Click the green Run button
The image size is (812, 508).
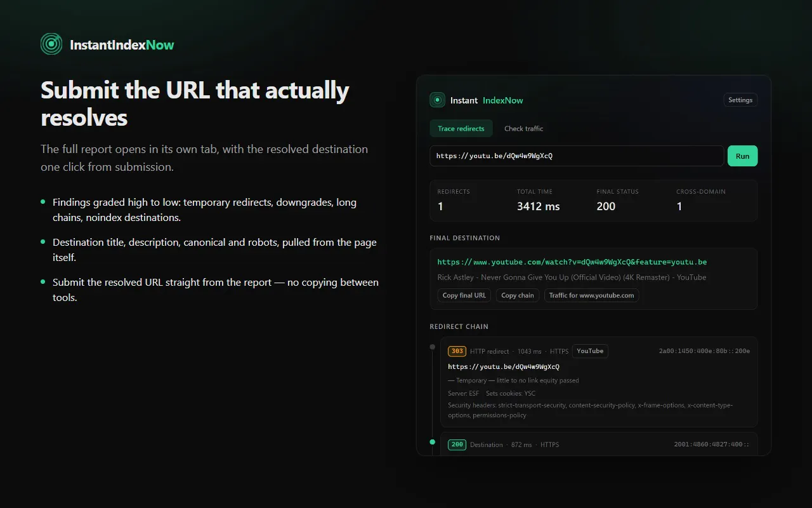[x=742, y=156]
